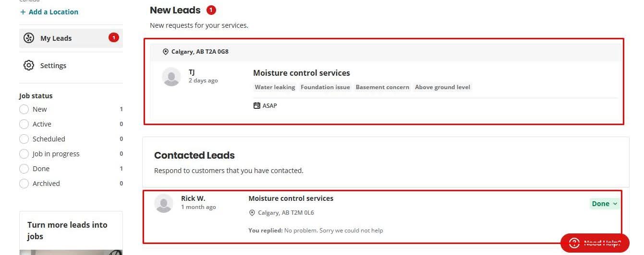Screen dimensions: 644x255
Task: Open the Moisture control services lead from TJ
Action: (x=302, y=73)
